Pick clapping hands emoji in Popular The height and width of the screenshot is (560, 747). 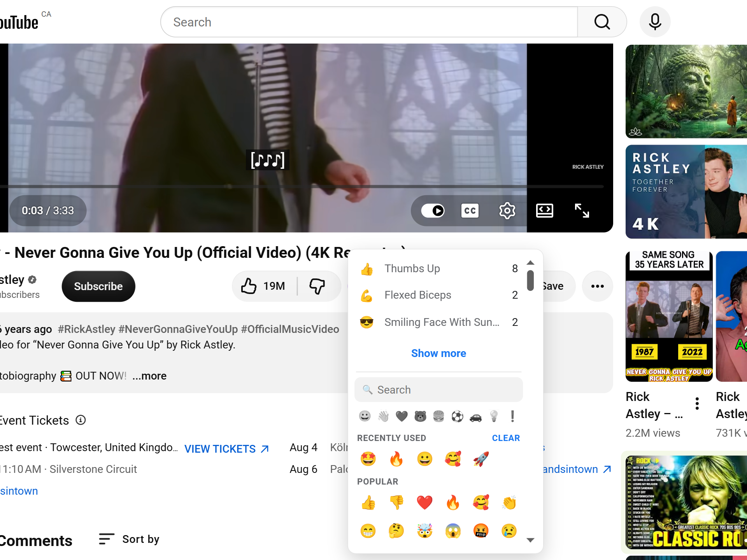point(509,502)
